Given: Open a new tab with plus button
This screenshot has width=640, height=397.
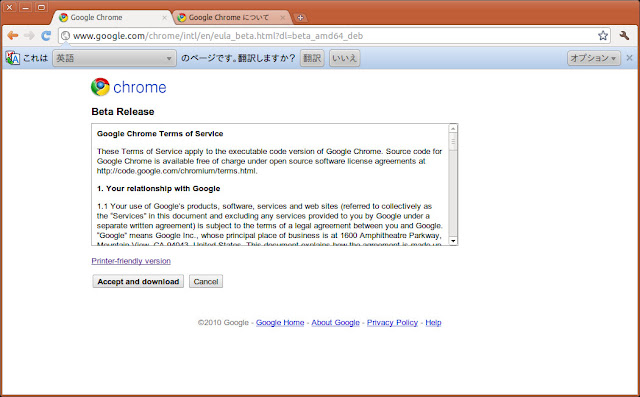Looking at the screenshot, I should click(300, 18).
